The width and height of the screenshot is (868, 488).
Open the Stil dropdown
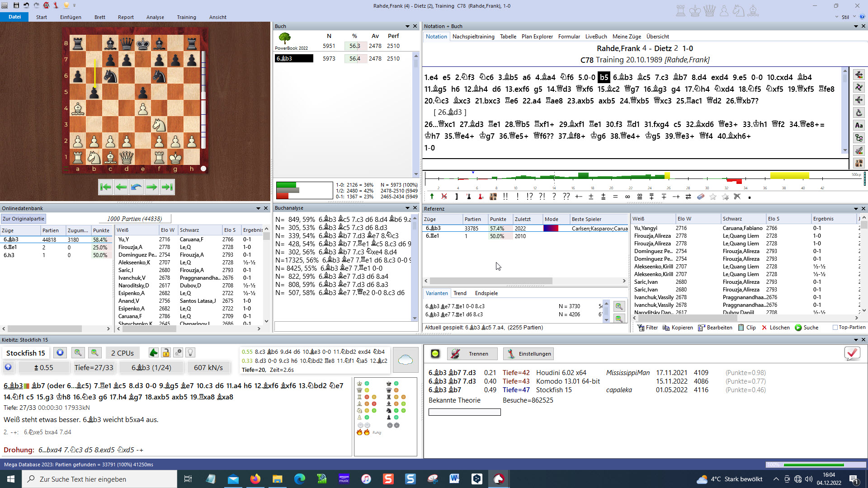pyautogui.click(x=848, y=17)
